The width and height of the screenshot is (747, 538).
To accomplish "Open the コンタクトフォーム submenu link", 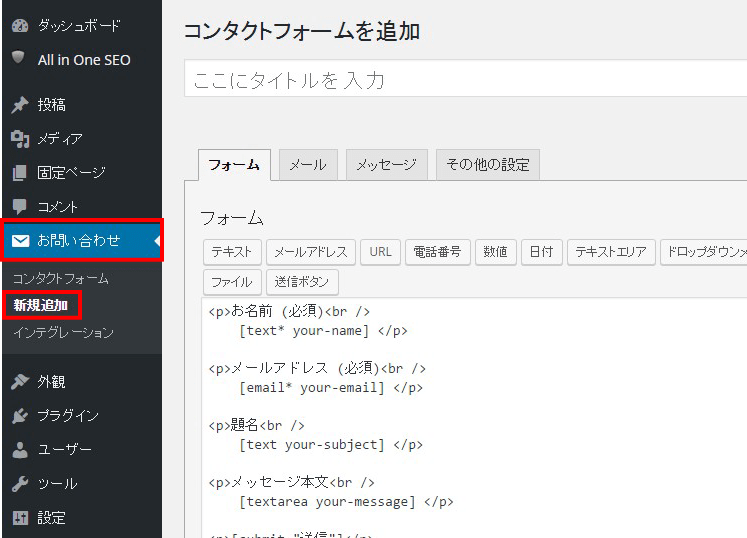I will 61,279.
